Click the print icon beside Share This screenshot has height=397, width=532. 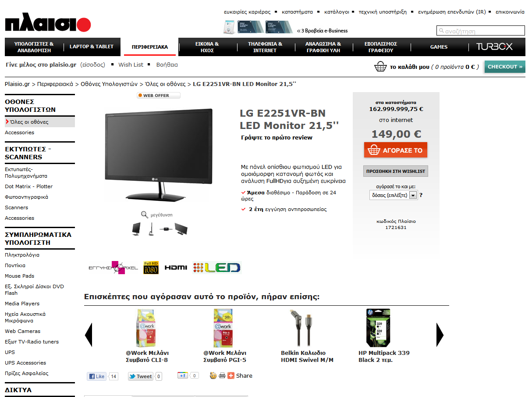(222, 376)
